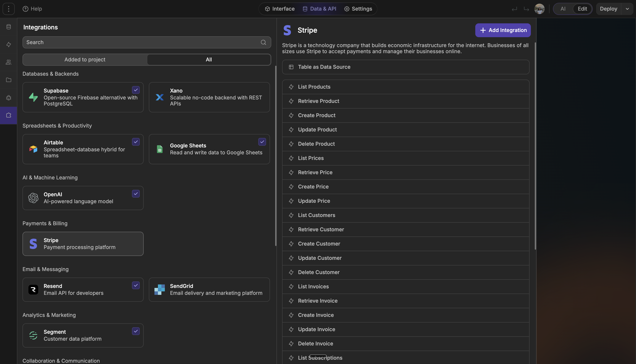Click the Stripe logo in the integrations list

click(33, 244)
